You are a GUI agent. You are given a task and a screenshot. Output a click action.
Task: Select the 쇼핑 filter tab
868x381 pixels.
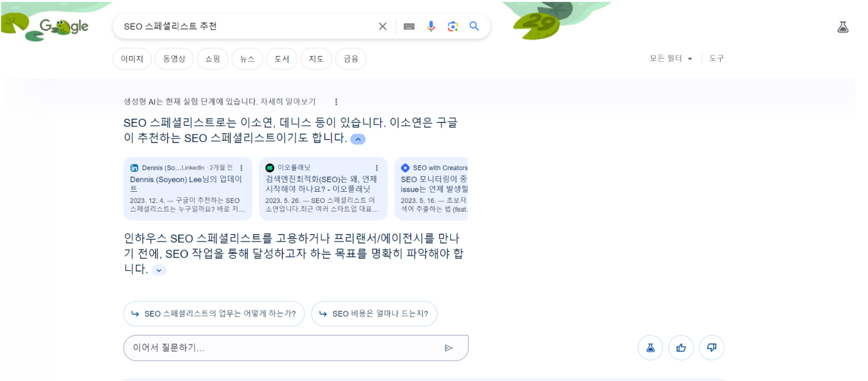213,59
